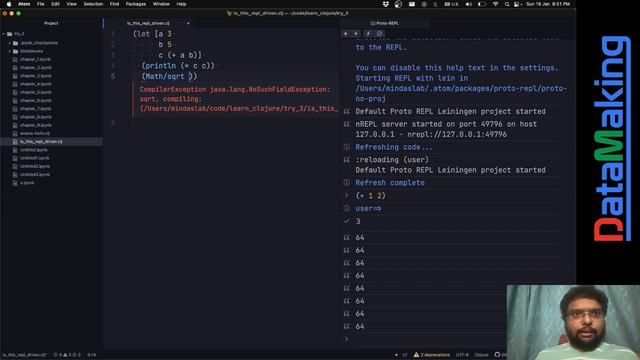Click the Dropbox menu bar icon

[x=386, y=4]
